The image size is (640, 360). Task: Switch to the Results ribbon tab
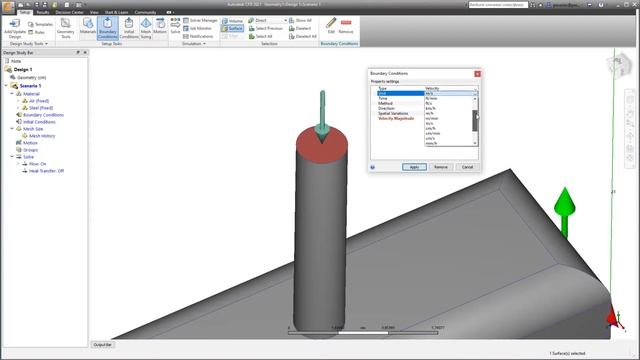tap(43, 12)
